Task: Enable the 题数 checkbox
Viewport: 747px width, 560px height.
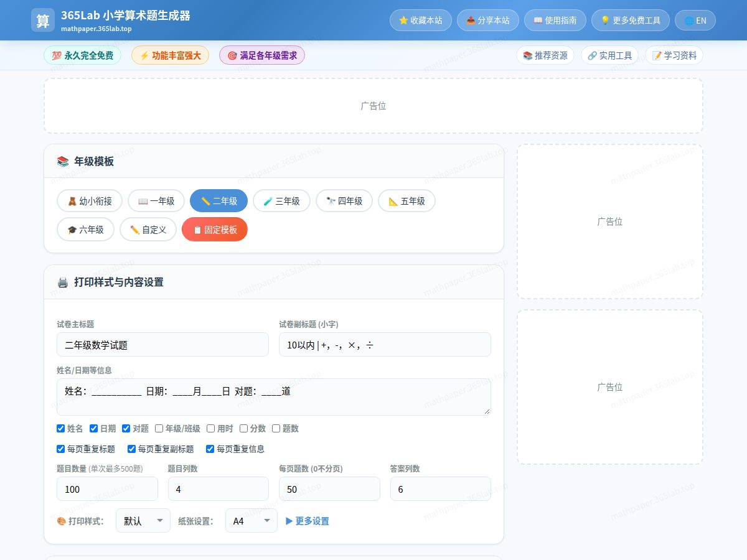Action: 276,428
